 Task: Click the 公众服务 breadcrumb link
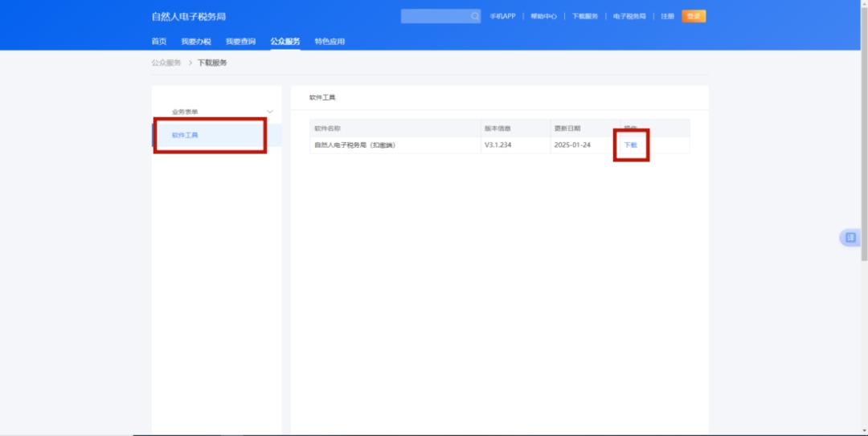pos(166,63)
